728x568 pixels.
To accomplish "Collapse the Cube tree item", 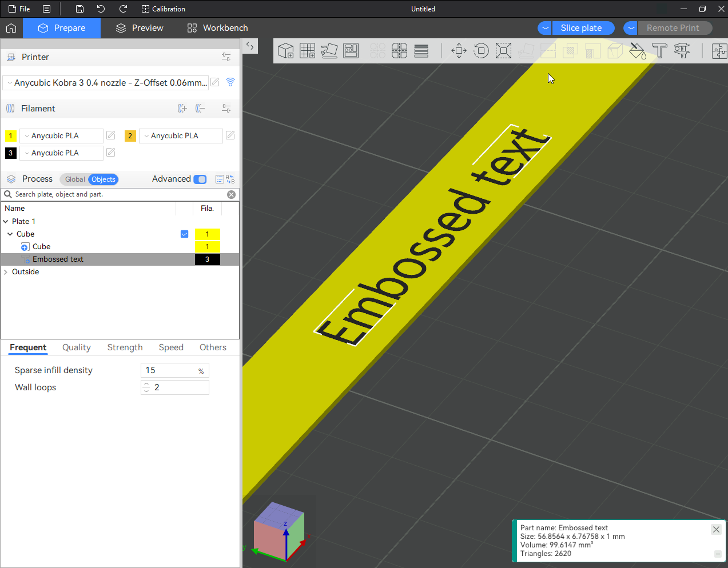I will 10,234.
